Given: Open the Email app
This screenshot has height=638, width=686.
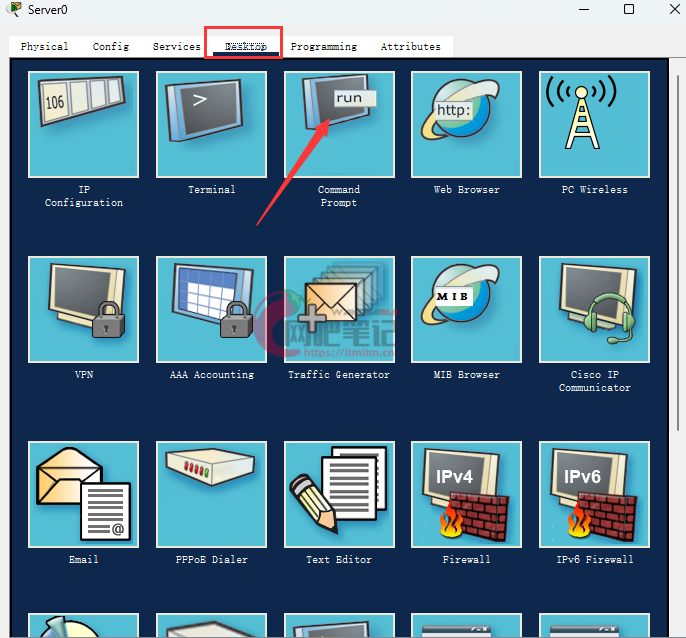Looking at the screenshot, I should [84, 494].
